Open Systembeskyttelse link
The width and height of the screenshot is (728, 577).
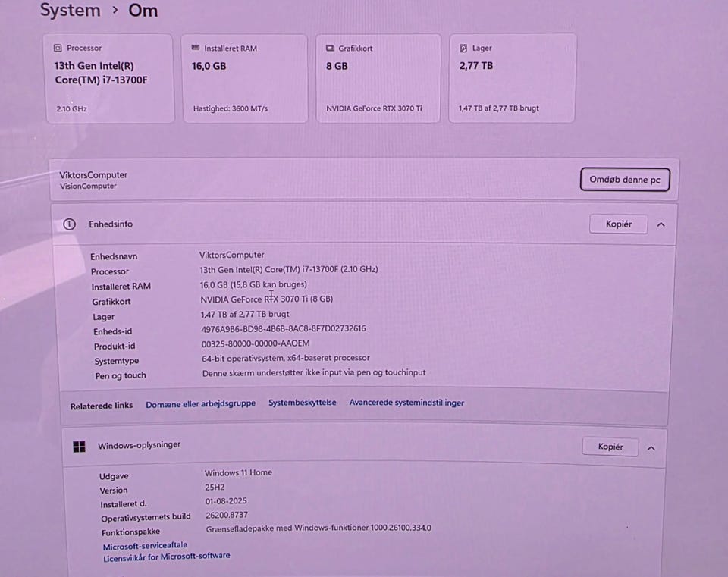303,403
